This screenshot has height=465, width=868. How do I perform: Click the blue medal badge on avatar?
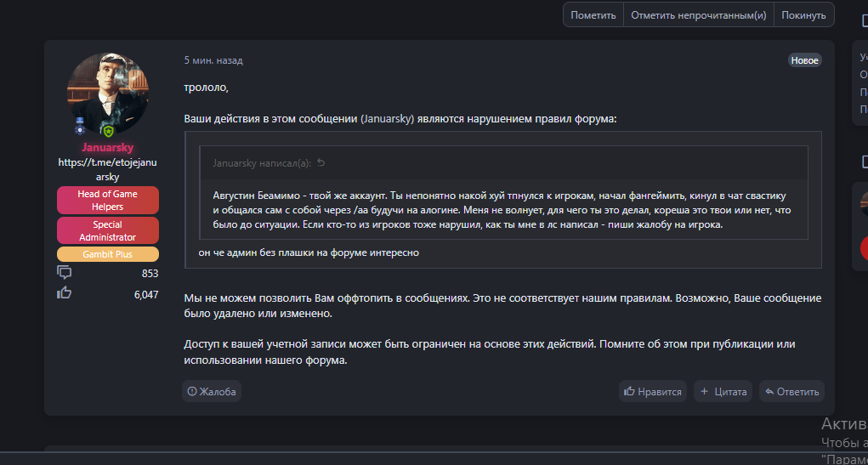pos(80,128)
